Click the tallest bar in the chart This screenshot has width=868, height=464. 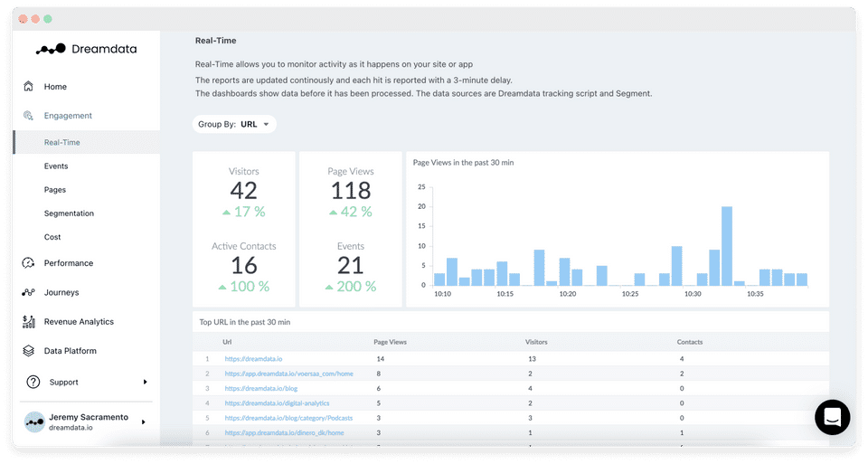coord(727,246)
